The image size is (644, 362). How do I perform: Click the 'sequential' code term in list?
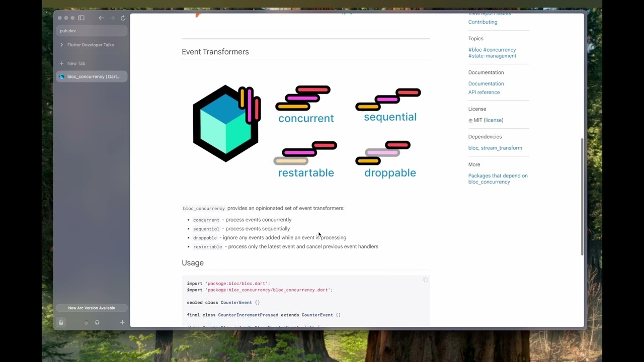pyautogui.click(x=206, y=229)
